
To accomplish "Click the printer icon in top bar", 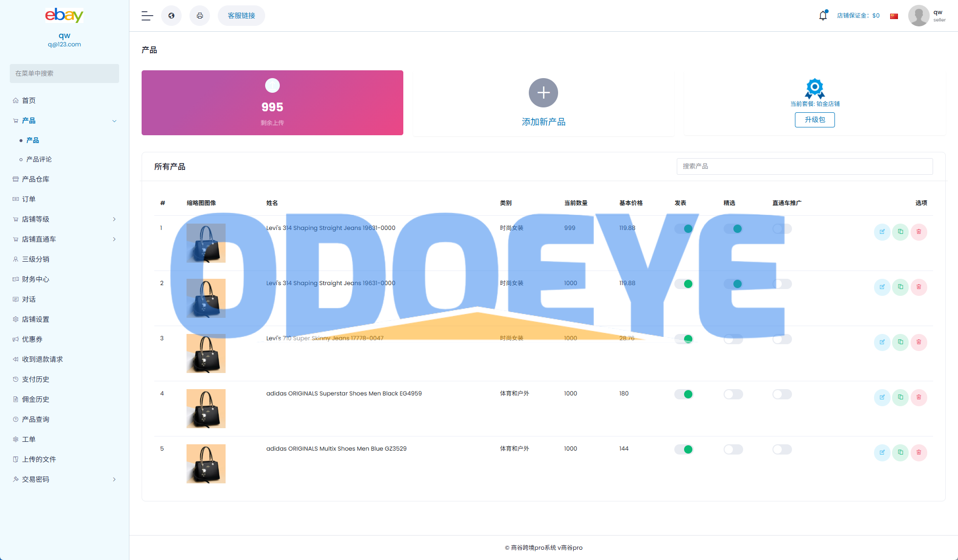I will [x=200, y=16].
